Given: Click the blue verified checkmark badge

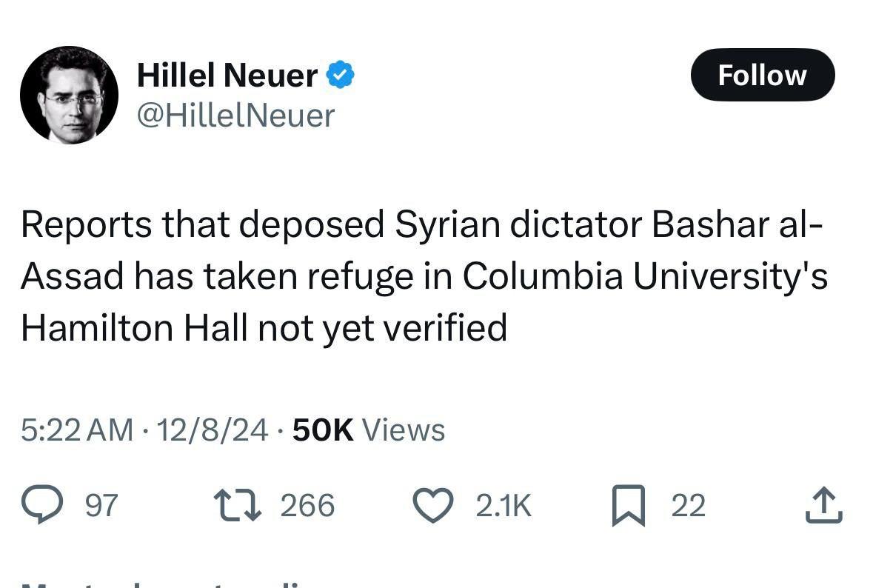Looking at the screenshot, I should coord(340,75).
